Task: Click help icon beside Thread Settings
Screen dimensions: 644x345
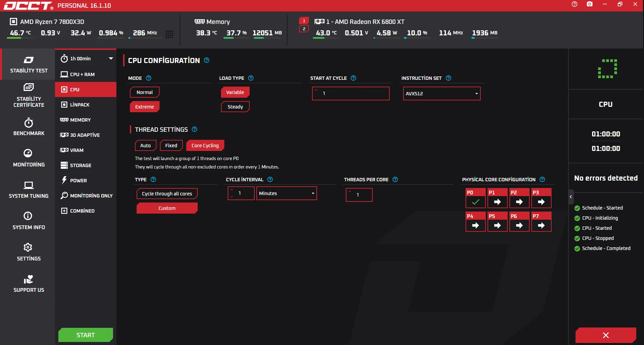Action: (x=194, y=129)
